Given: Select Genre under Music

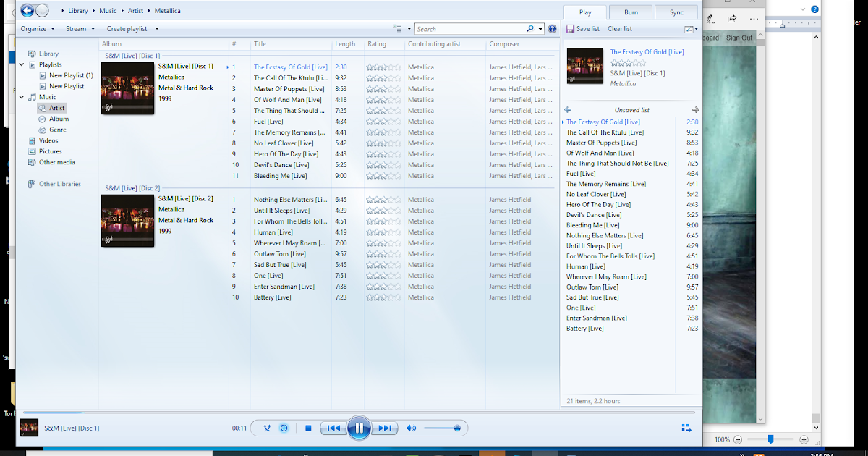Looking at the screenshot, I should (58, 130).
